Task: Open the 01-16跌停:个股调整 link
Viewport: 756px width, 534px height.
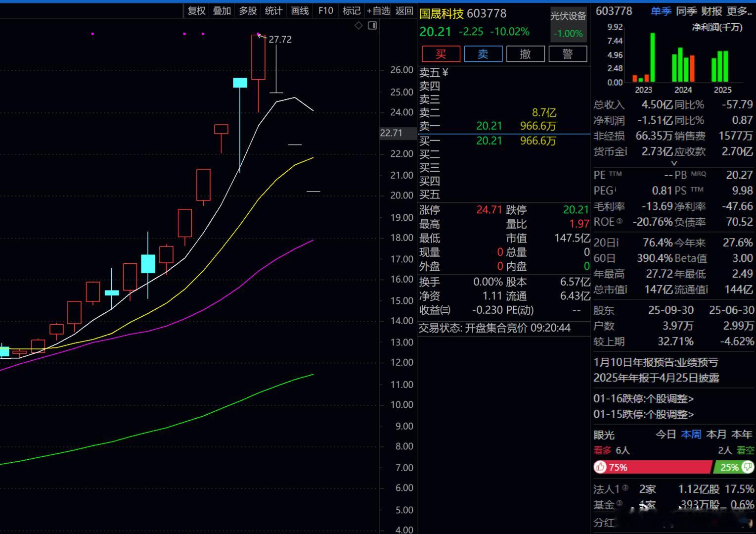Action: tap(644, 399)
